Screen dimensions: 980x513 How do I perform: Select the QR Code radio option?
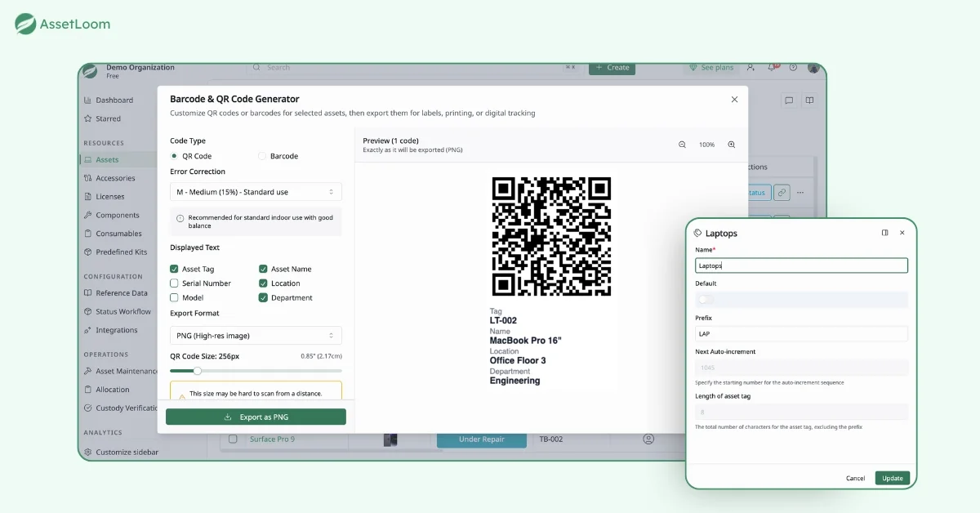pos(174,156)
